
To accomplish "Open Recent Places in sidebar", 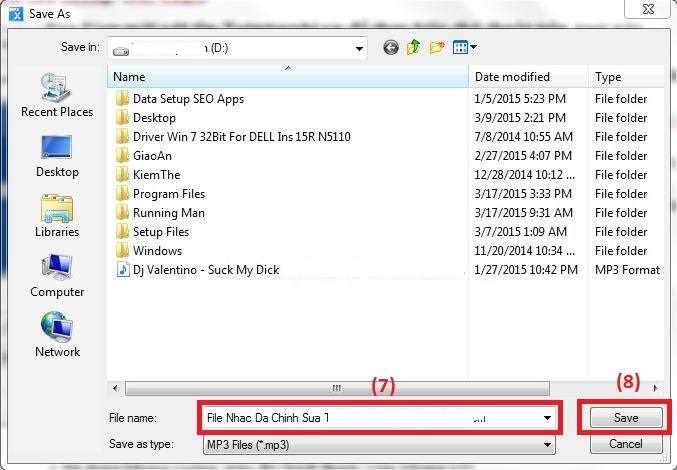I will click(57, 96).
